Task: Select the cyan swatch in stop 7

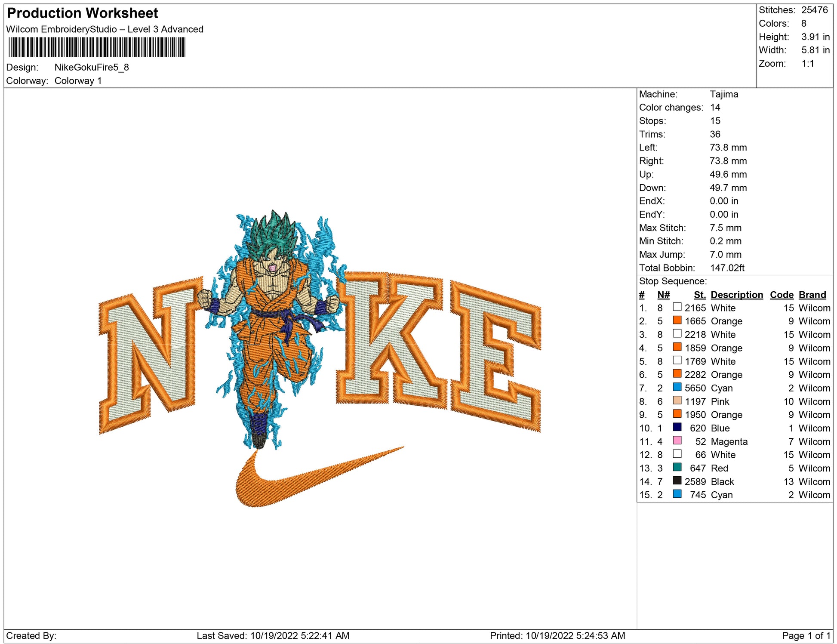Action: click(677, 387)
